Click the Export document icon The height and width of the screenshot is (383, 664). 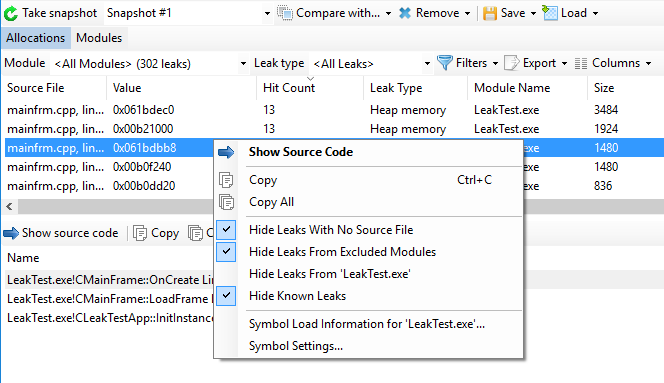click(x=512, y=63)
